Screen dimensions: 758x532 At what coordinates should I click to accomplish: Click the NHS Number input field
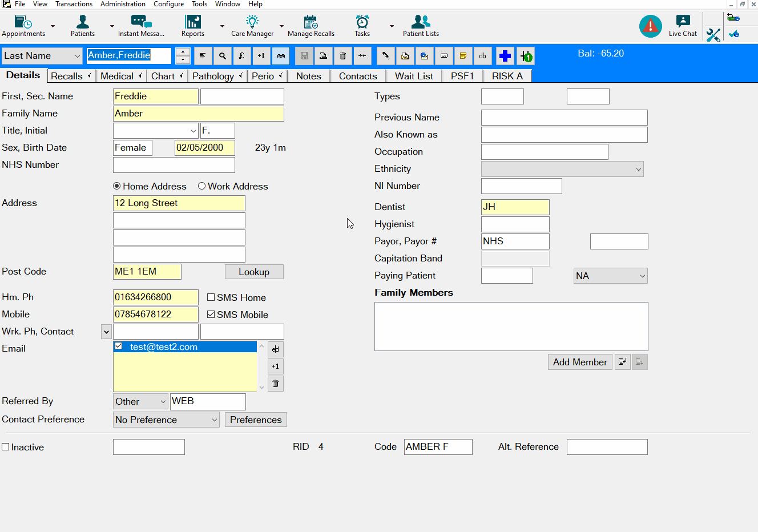pyautogui.click(x=174, y=165)
